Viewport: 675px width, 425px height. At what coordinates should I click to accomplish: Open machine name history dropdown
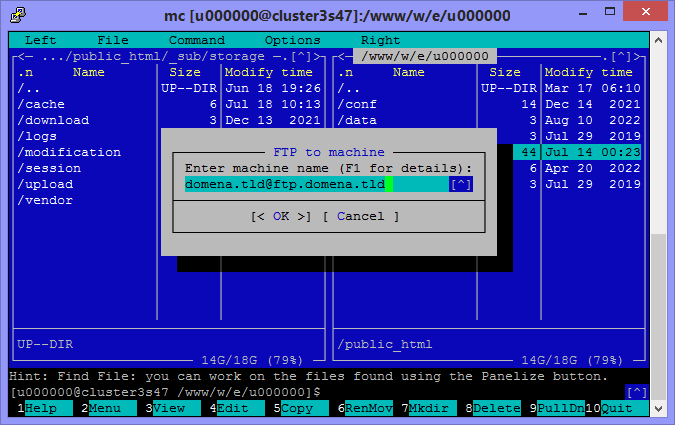tap(461, 184)
